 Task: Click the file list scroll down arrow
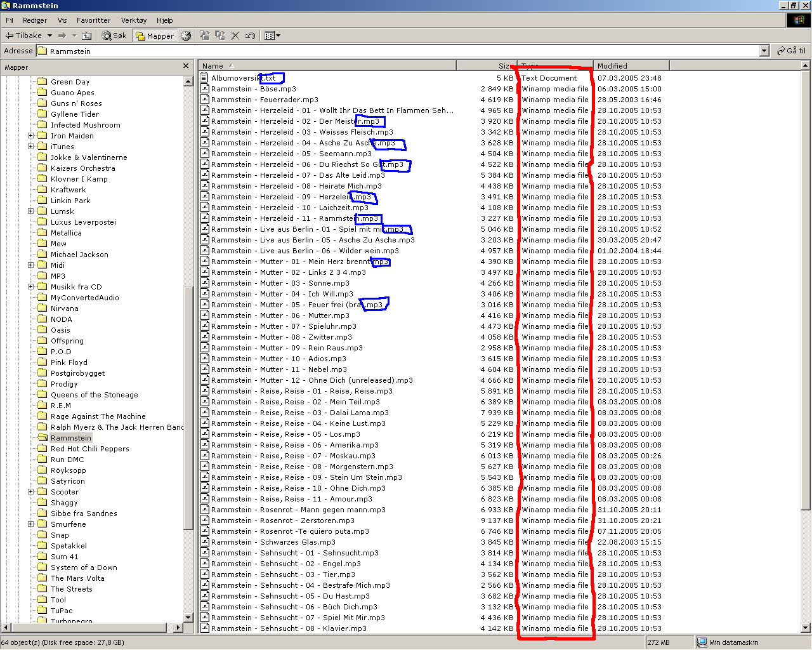(x=806, y=628)
